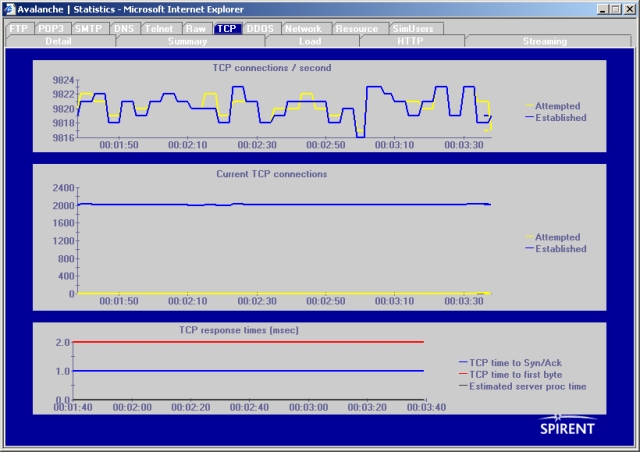This screenshot has width=640, height=452.
Task: Click the 9816 y-axis label
Action: [63, 138]
